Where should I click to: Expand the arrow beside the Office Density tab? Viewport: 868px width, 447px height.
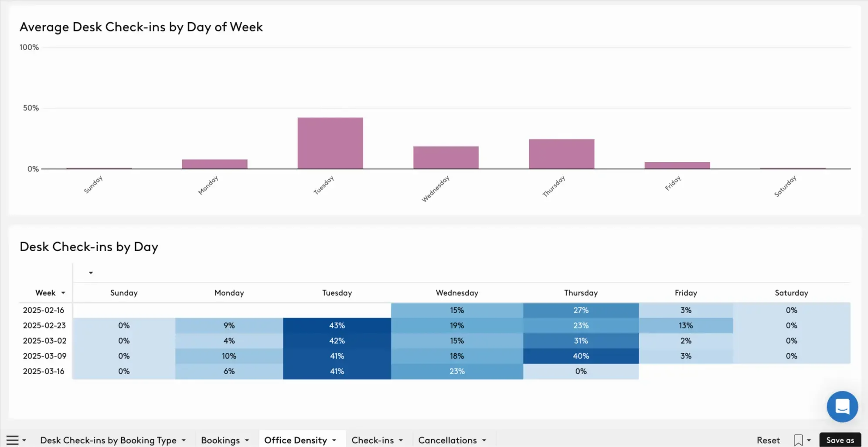334,440
